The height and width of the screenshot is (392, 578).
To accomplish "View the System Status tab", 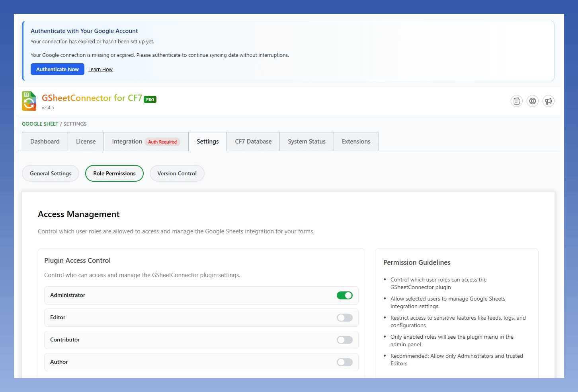I will point(307,142).
